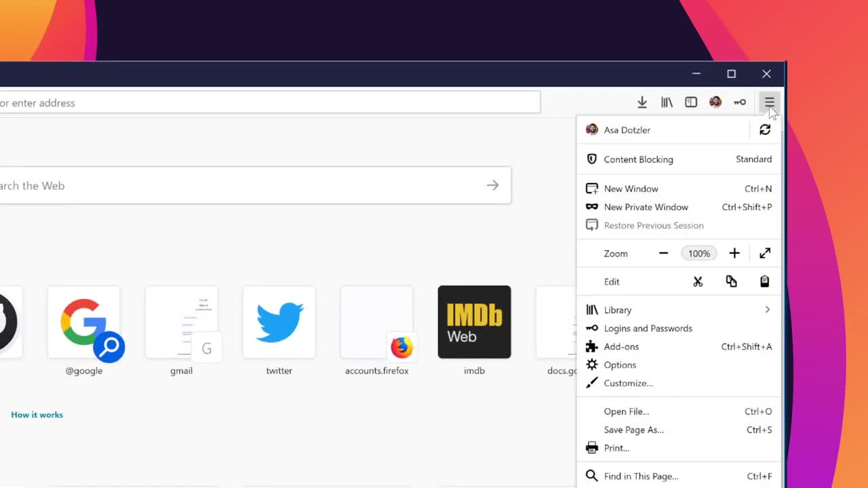This screenshot has width=868, height=488.
Task: Click the How it works link
Action: tap(37, 415)
